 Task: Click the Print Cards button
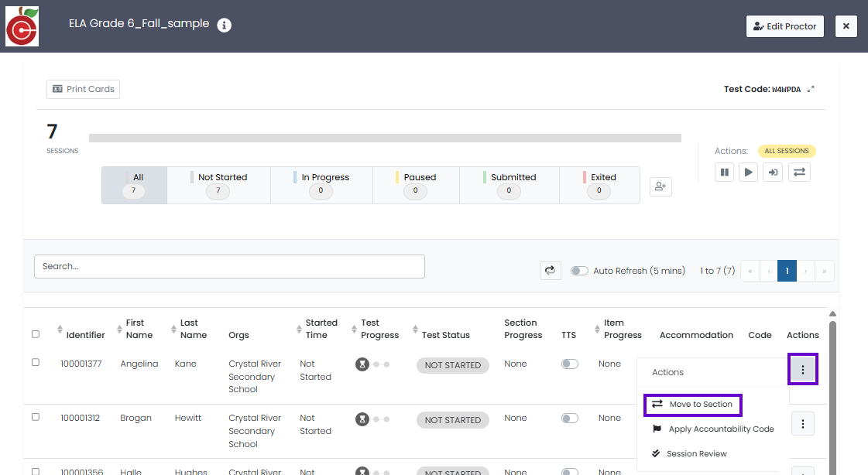pos(83,89)
